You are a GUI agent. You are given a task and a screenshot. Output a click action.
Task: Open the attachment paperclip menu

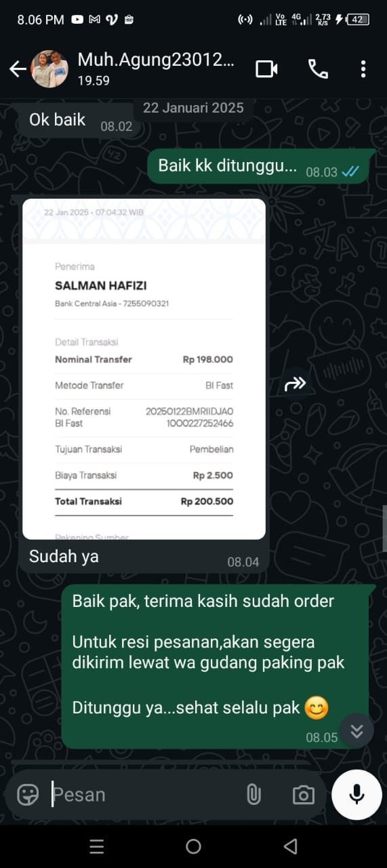pos(253,794)
